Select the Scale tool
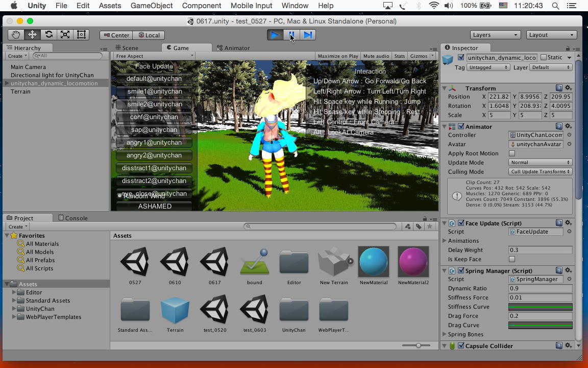 [65, 35]
